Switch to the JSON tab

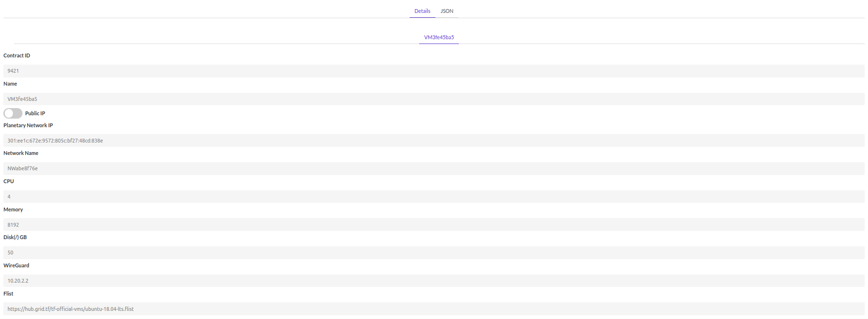tap(446, 11)
